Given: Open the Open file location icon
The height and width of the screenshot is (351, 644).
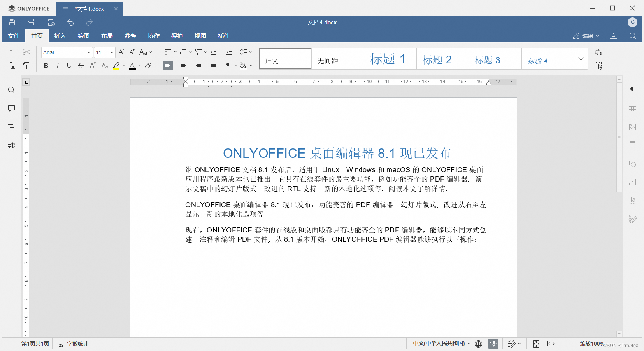Looking at the screenshot, I should [x=614, y=36].
